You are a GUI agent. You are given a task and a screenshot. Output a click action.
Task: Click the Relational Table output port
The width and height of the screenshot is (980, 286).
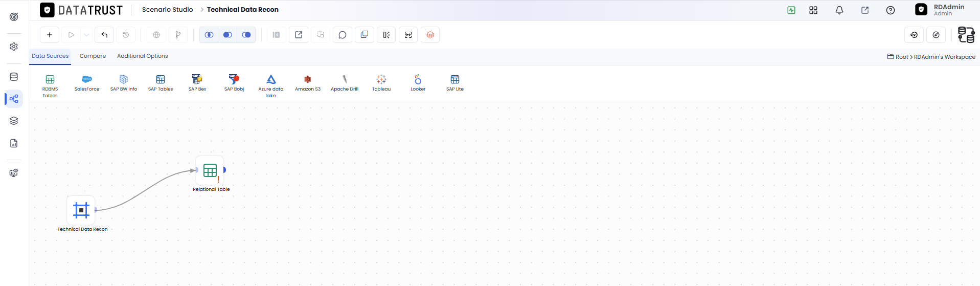[x=224, y=170]
